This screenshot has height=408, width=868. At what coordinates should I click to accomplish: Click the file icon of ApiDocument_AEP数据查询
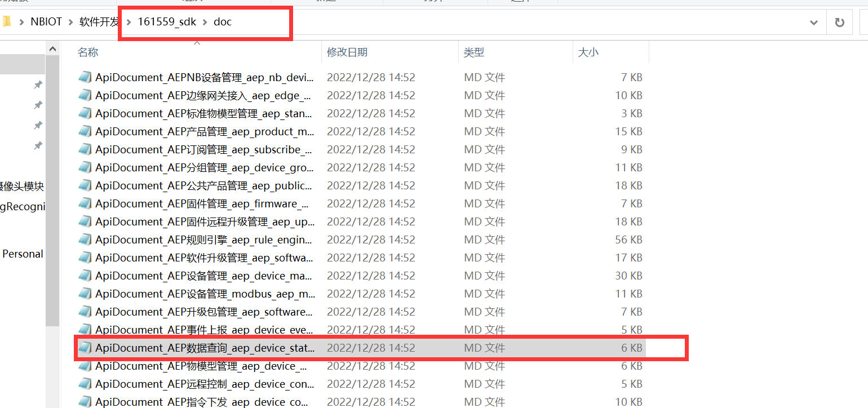click(85, 348)
